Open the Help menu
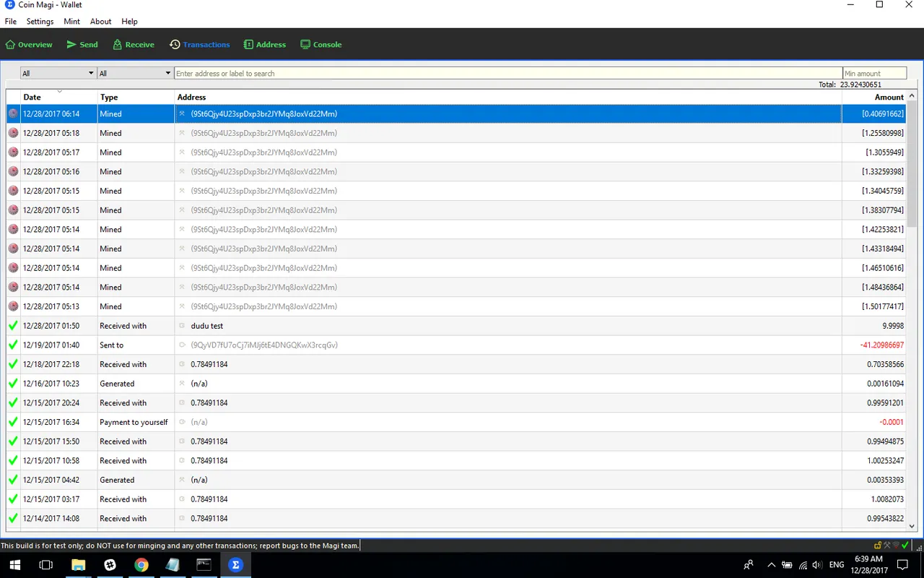 click(x=129, y=22)
